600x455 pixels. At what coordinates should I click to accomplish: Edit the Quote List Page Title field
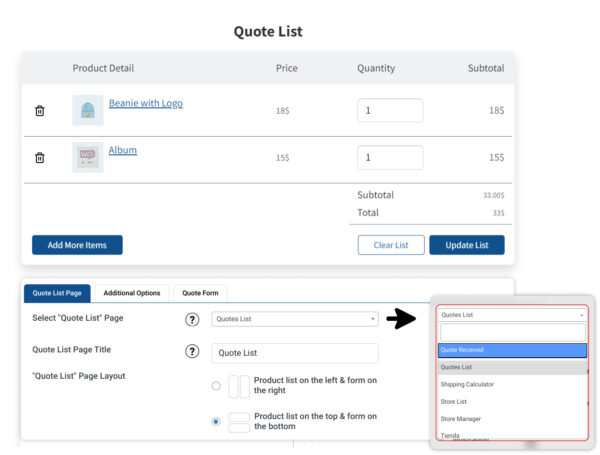[x=295, y=353]
